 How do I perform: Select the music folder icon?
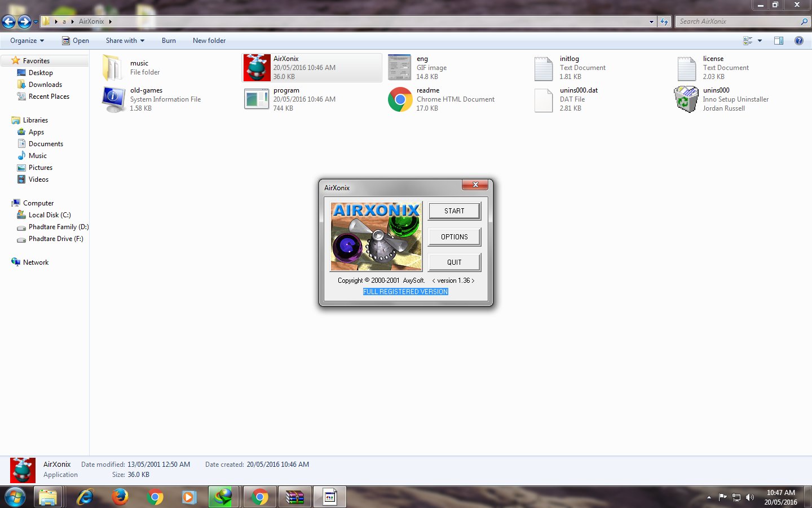(112, 68)
